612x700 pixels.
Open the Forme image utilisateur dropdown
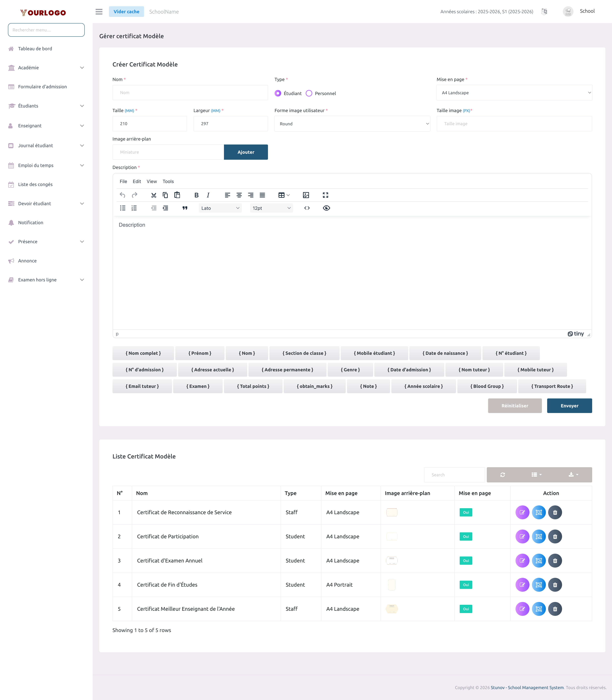pyautogui.click(x=352, y=124)
